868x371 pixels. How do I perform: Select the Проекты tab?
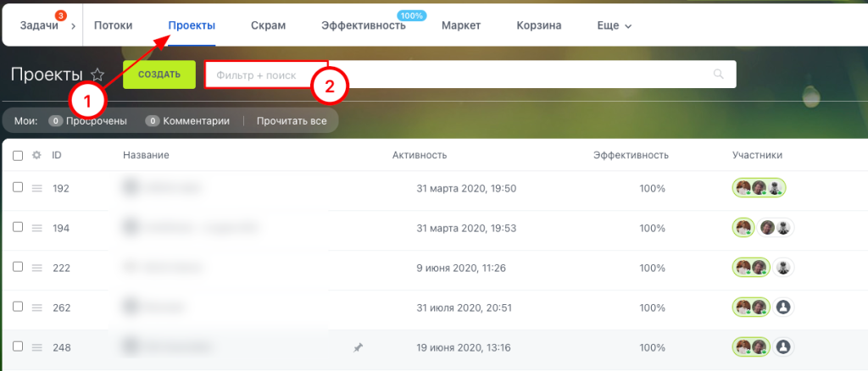pyautogui.click(x=192, y=25)
